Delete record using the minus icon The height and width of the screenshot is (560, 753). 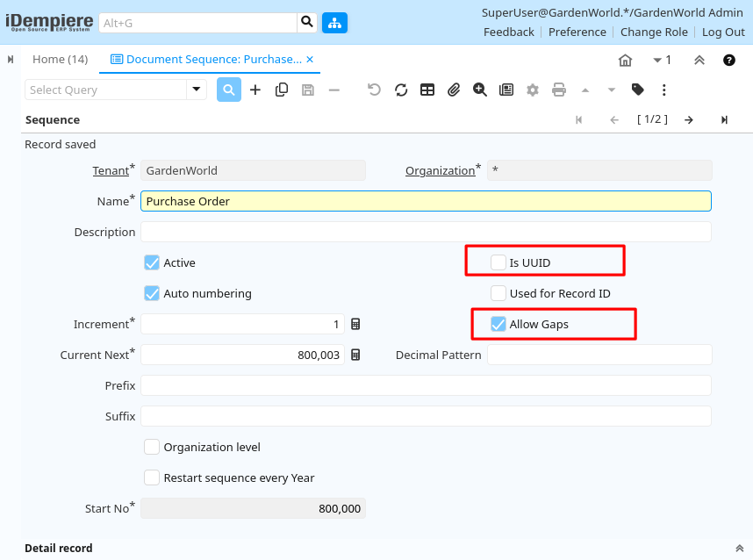tap(334, 90)
